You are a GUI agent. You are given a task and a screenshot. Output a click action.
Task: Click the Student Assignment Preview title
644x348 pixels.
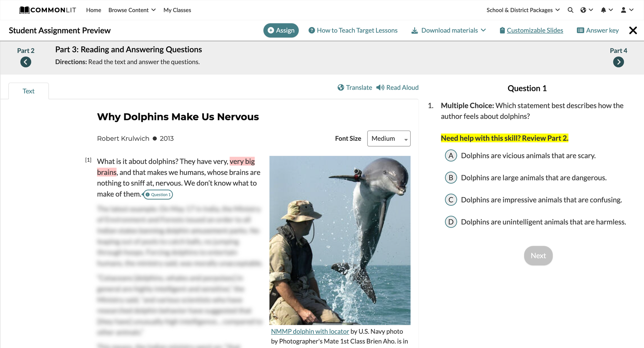point(60,31)
